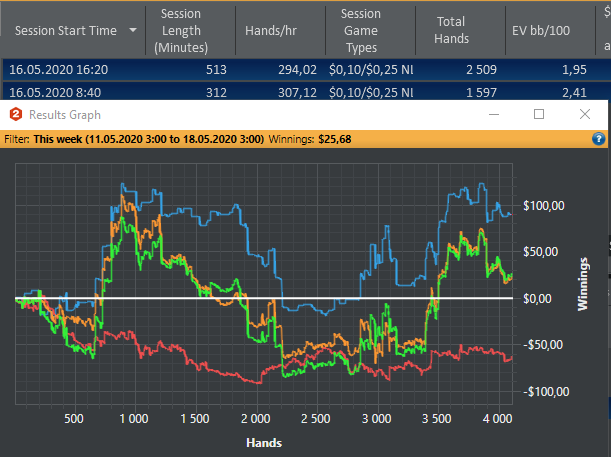The image size is (611, 457).
Task: Click the Total Hands column header
Action: click(x=451, y=30)
